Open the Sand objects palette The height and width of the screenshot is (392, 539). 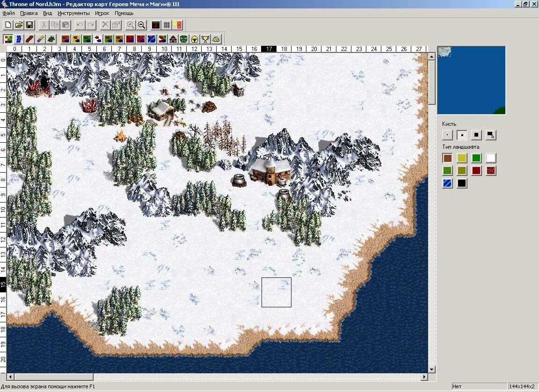(x=76, y=39)
